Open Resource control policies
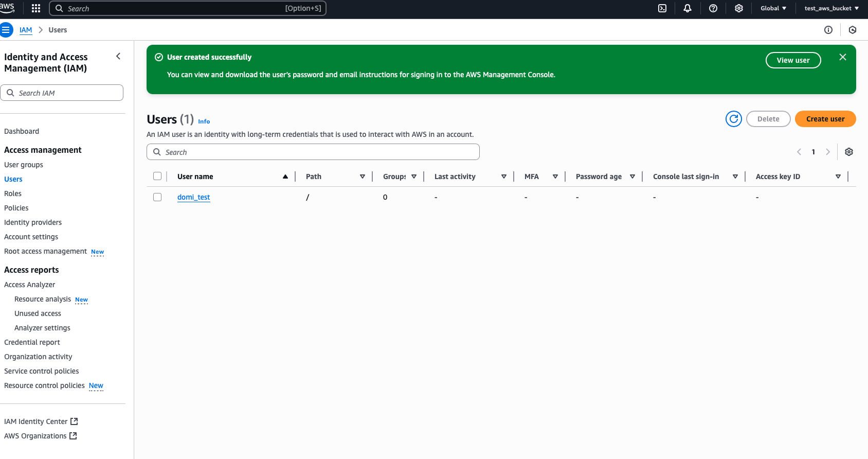868x459 pixels. 45,385
